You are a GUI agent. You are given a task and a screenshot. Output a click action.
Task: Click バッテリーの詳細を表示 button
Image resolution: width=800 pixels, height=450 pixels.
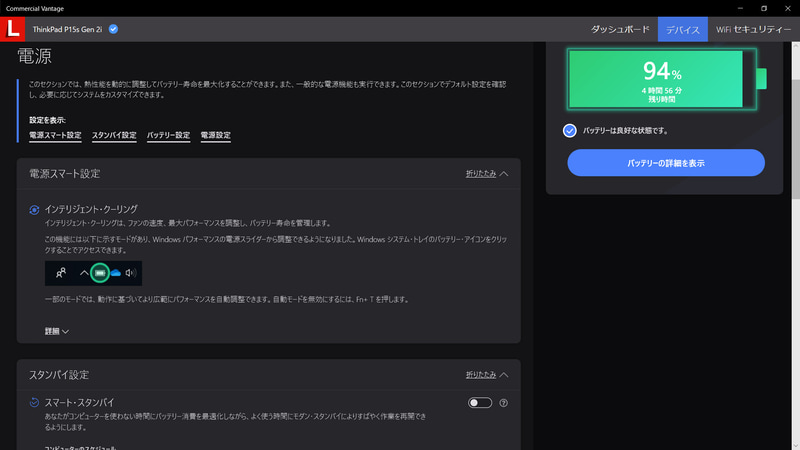pos(666,163)
